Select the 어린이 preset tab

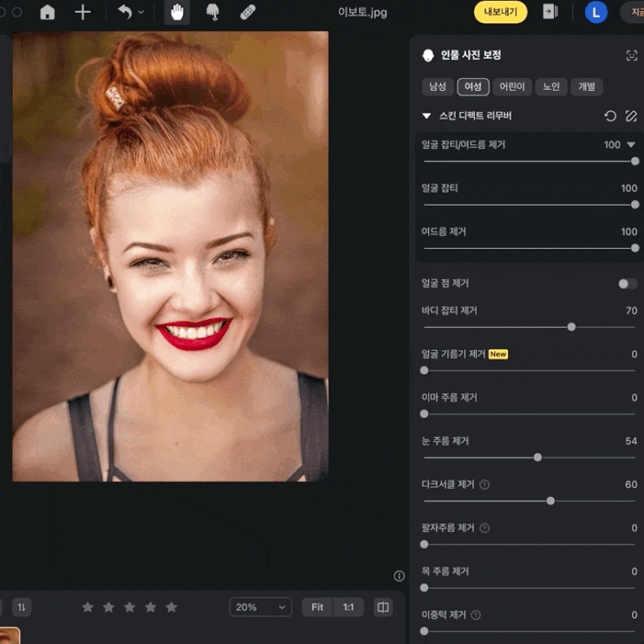tap(512, 87)
